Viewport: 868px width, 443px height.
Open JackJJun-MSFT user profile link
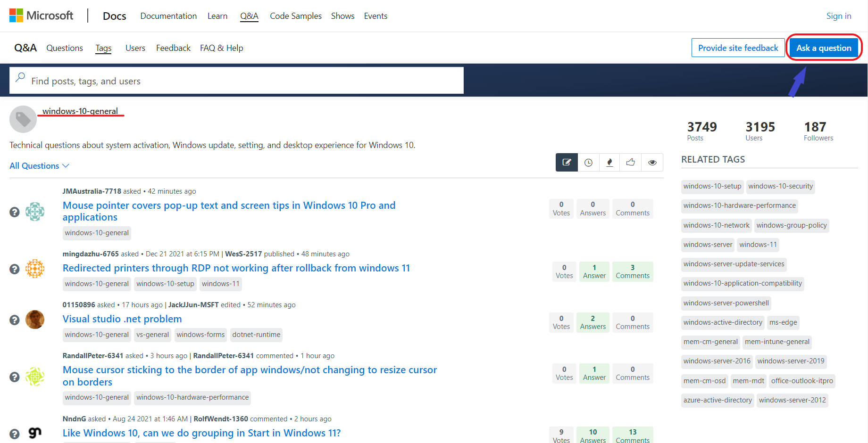(193, 305)
